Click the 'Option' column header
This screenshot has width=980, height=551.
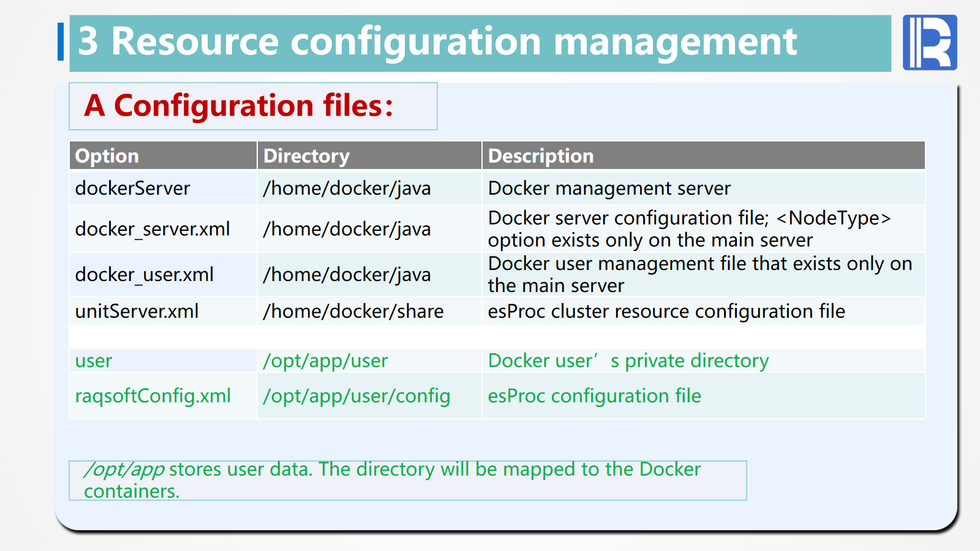[107, 156]
